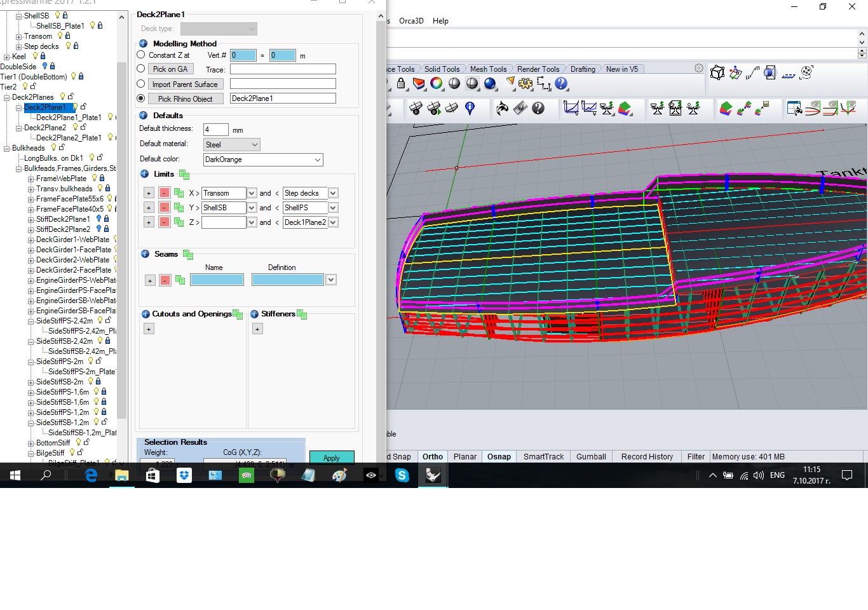The width and height of the screenshot is (868, 610).
Task: Switch to the Mesh Tools tab
Action: point(488,69)
